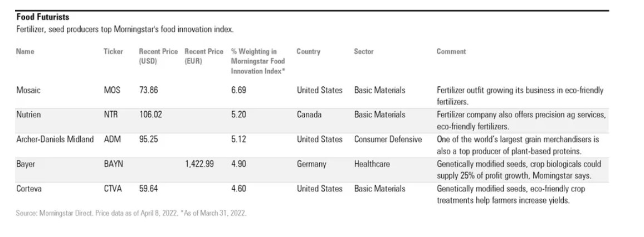
Task: Click the 5.20 weighting value
Action: 239,115
